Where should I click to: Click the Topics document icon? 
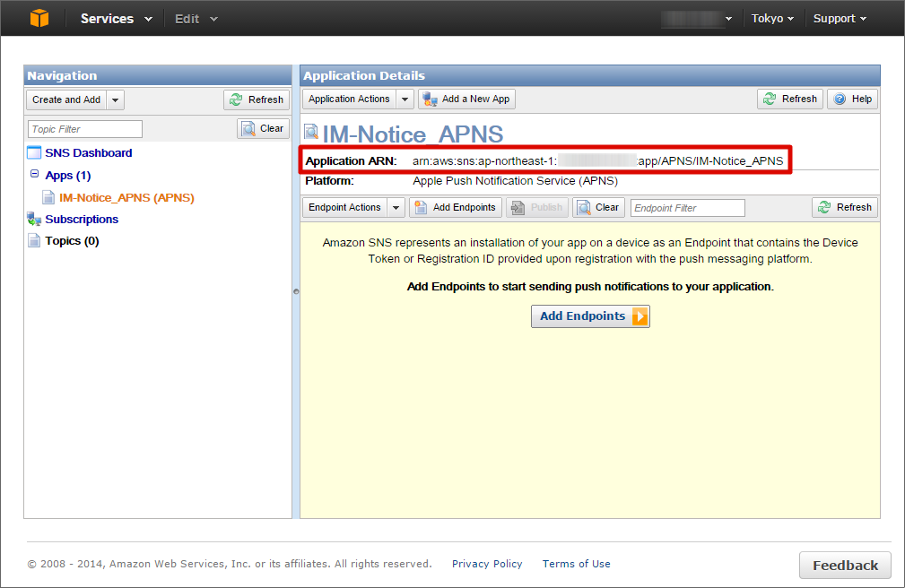click(x=35, y=240)
